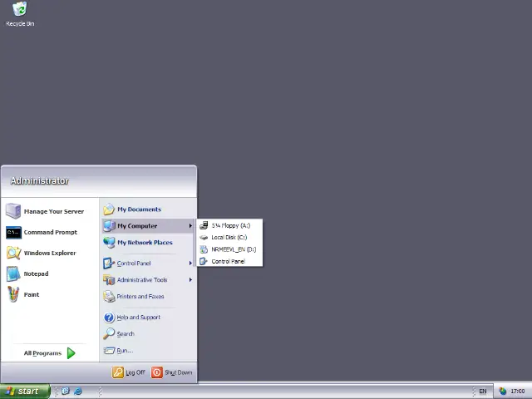Click the taskbar clock showing 17:00
Viewport: 532px width, 399px height.
518,392
